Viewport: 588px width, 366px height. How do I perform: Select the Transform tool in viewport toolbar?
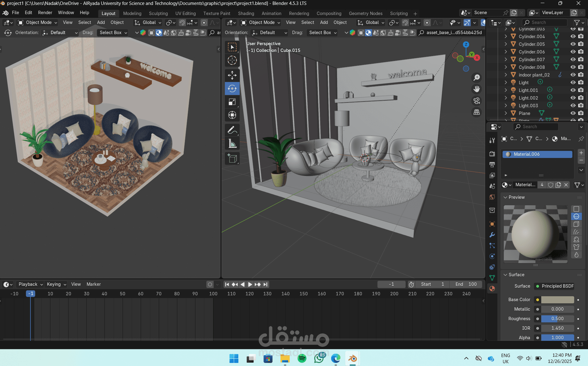coord(232,115)
